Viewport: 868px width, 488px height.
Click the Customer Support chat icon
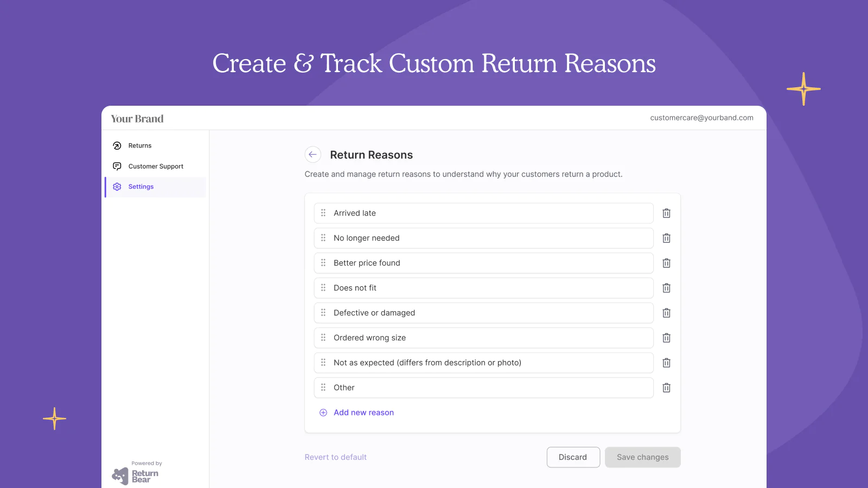click(117, 166)
